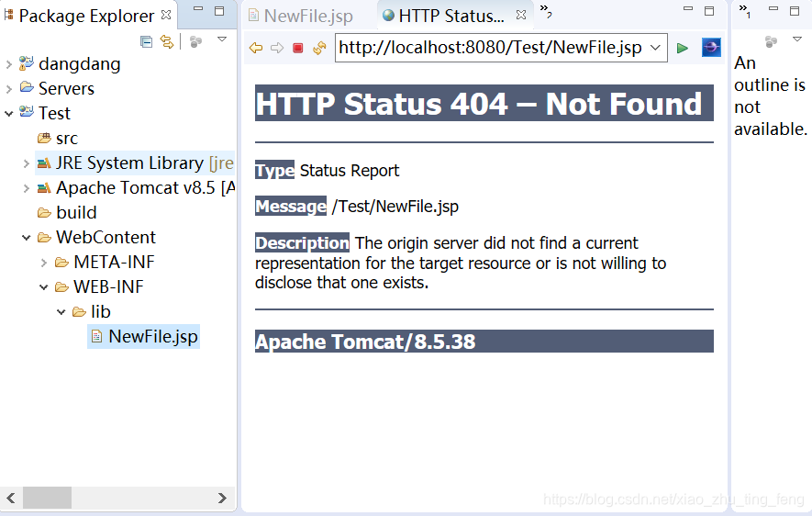Click Focus on Active Task in Outline
Image resolution: width=812 pixels, height=516 pixels.
pyautogui.click(x=771, y=42)
